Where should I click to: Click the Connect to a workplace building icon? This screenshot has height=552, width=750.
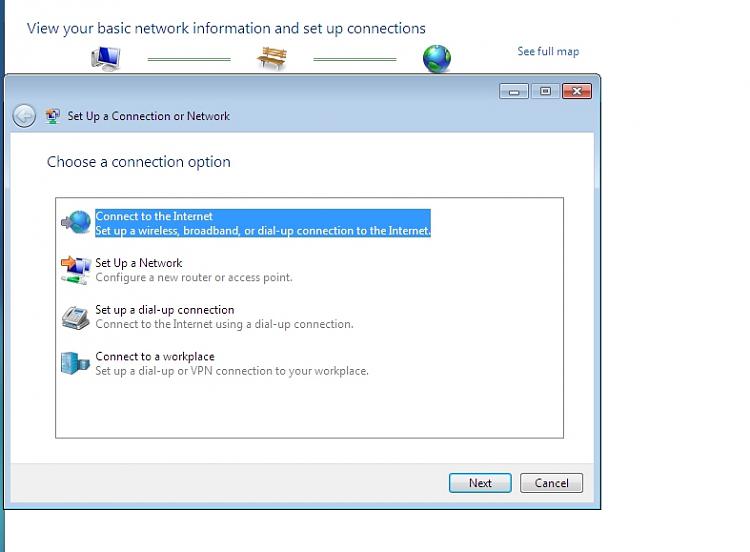coord(76,363)
